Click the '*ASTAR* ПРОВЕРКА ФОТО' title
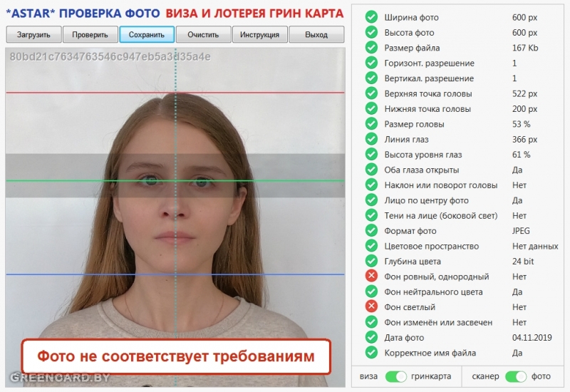The image size is (570, 392). [83, 14]
